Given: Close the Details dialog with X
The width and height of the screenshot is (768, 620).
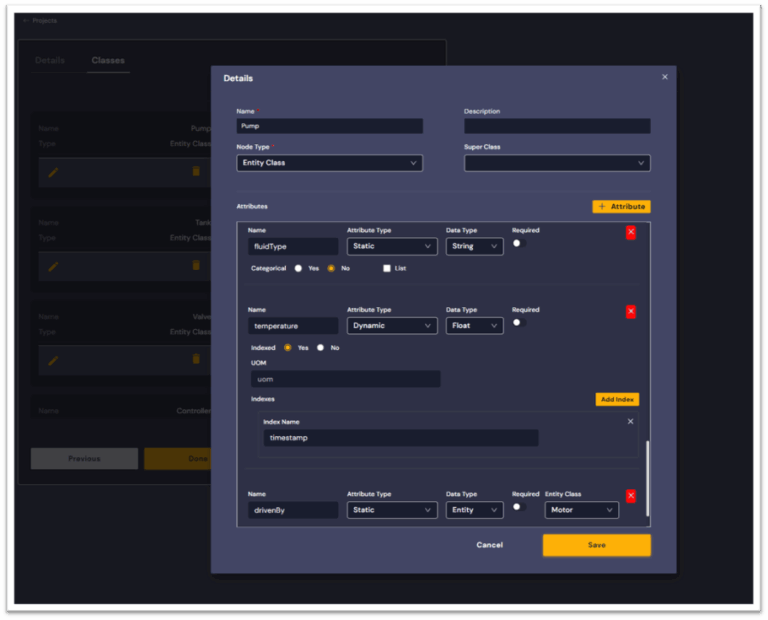Looking at the screenshot, I should [665, 77].
